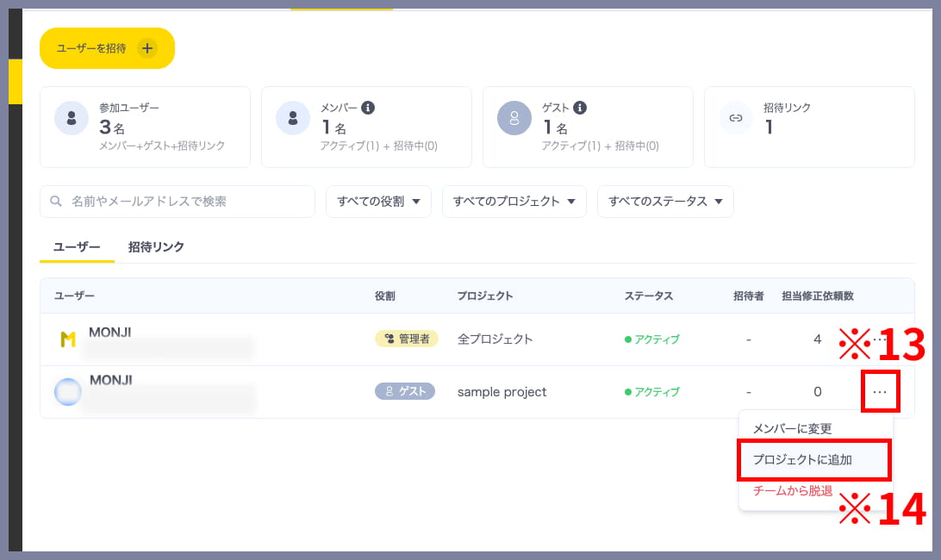Click the value 0 in the guest row

tap(818, 392)
